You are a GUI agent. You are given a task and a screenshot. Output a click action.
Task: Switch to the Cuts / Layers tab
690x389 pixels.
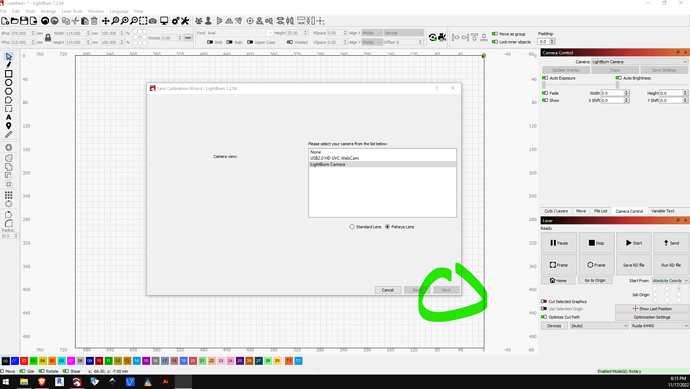click(x=556, y=211)
